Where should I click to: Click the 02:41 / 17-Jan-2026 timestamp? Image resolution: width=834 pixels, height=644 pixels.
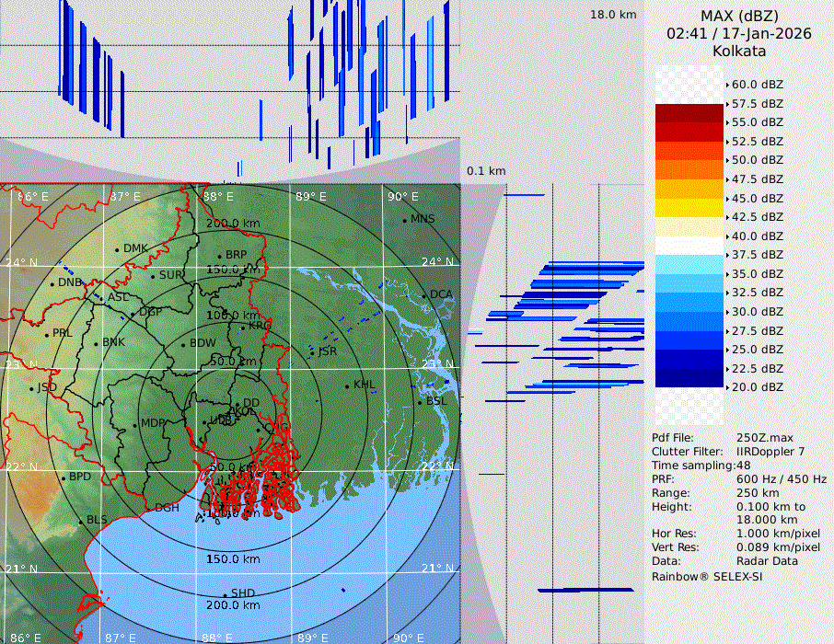click(739, 33)
